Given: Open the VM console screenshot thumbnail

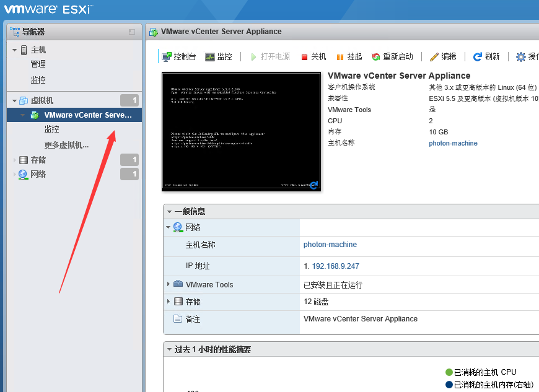Looking at the screenshot, I should pyautogui.click(x=242, y=131).
